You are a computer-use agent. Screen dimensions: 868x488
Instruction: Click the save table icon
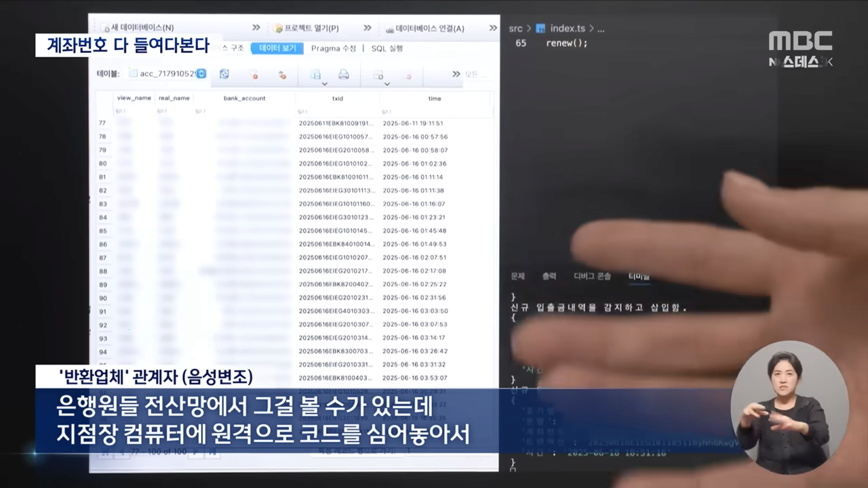[316, 75]
